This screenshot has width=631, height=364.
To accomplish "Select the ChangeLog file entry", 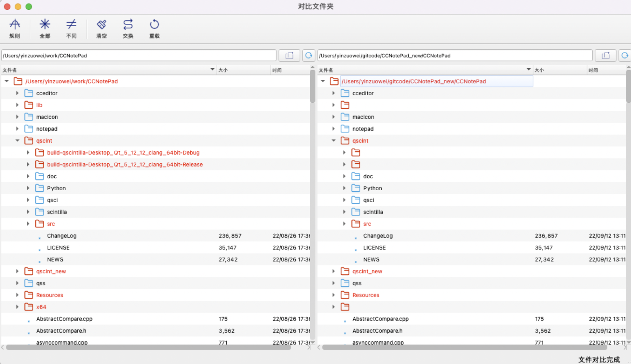I will click(62, 236).
